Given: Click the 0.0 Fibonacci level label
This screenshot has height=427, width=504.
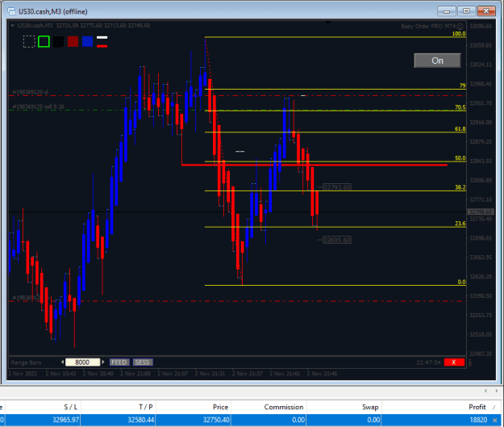Looking at the screenshot, I should tap(461, 282).
